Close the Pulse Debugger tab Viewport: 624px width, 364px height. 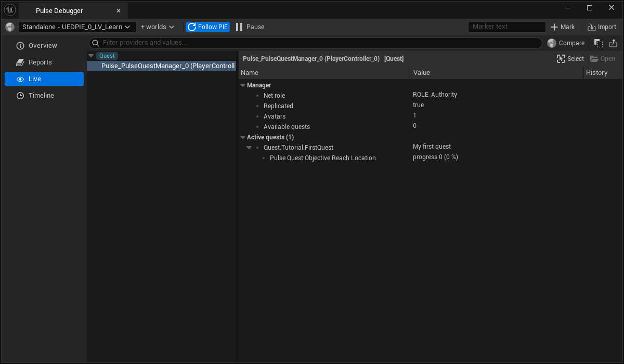coord(119,11)
